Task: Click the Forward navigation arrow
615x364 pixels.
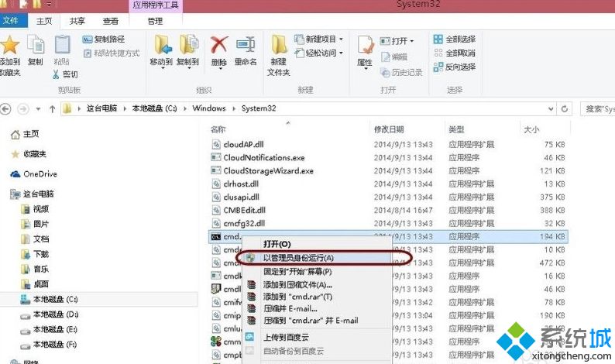Action: 23,108
